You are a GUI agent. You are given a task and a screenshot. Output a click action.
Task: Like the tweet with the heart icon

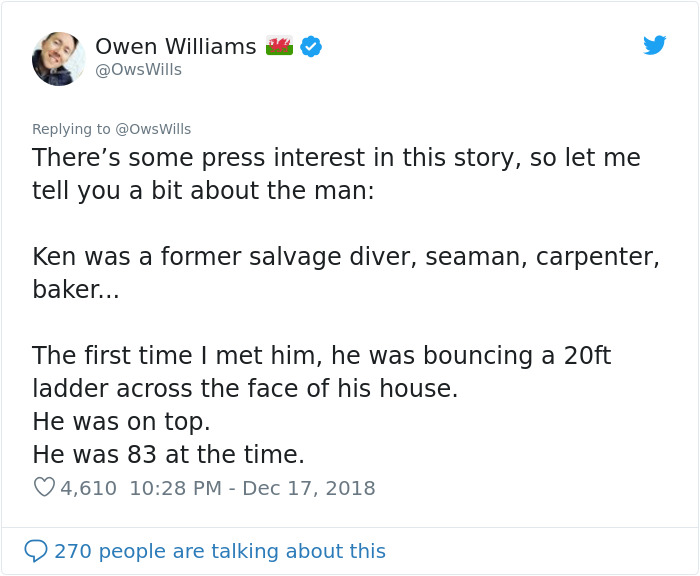click(44, 488)
